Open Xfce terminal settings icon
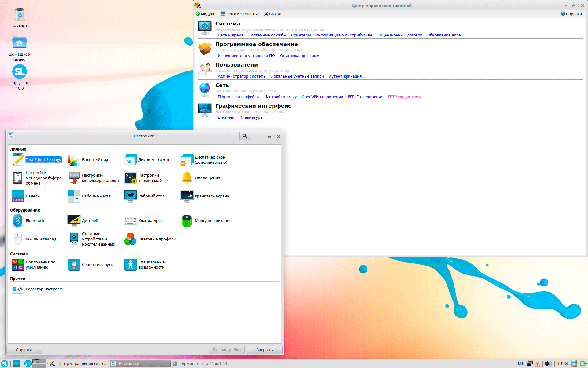The width and height of the screenshot is (588, 368). (x=130, y=178)
